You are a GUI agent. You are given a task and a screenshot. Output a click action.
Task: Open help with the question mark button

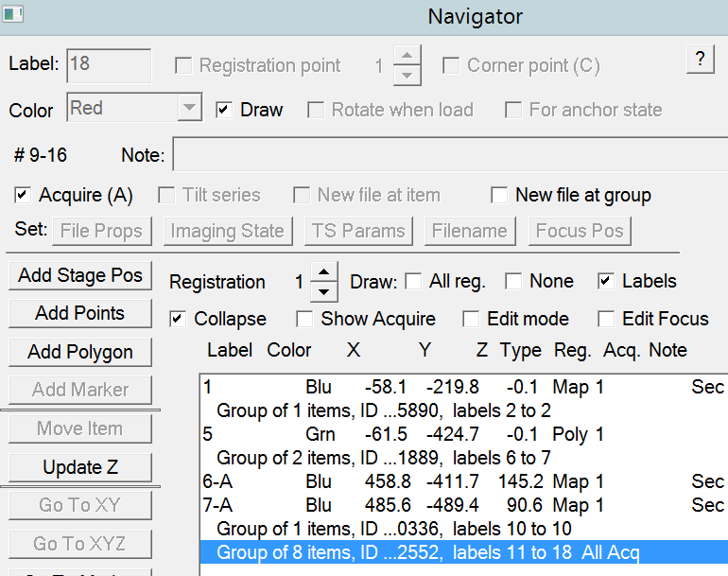coord(701,60)
